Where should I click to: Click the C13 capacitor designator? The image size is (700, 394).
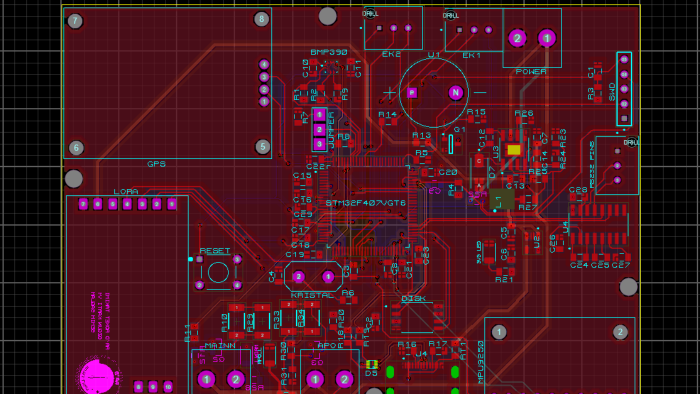coord(515,186)
